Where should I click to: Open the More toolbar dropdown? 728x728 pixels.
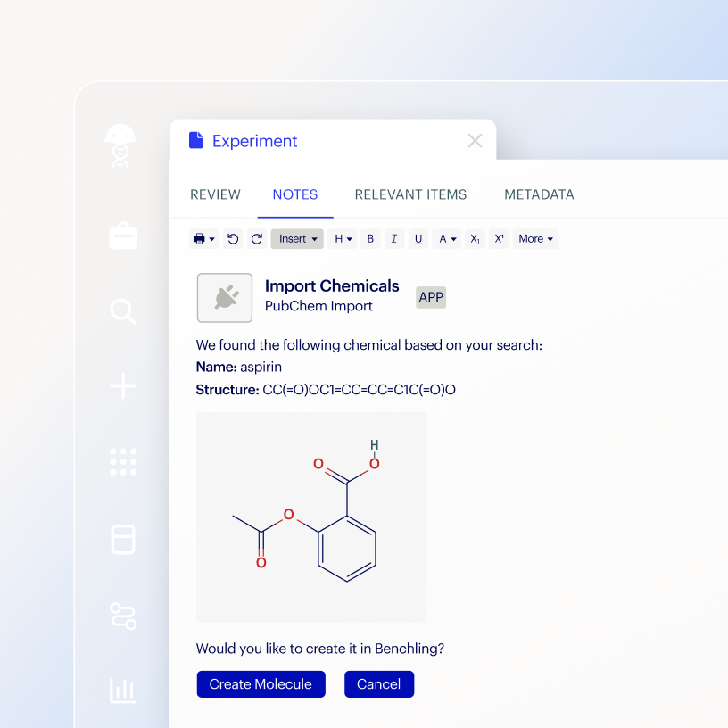click(x=536, y=239)
